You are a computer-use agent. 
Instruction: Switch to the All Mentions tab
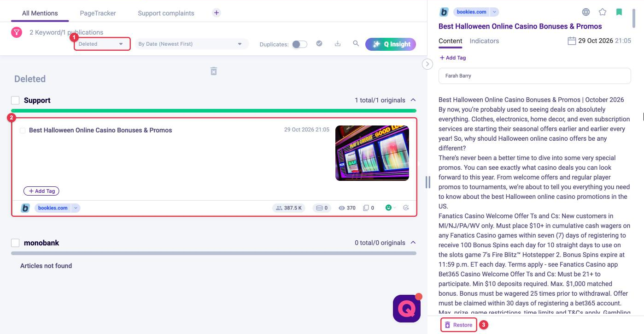[x=40, y=13]
